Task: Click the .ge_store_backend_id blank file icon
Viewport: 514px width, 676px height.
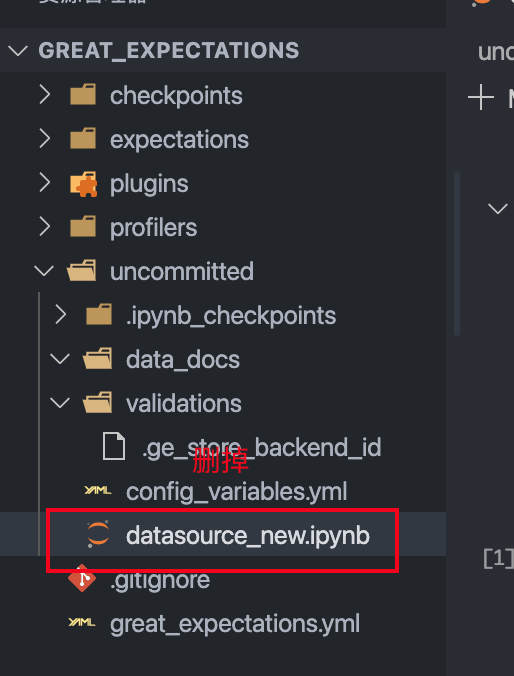Action: 114,447
